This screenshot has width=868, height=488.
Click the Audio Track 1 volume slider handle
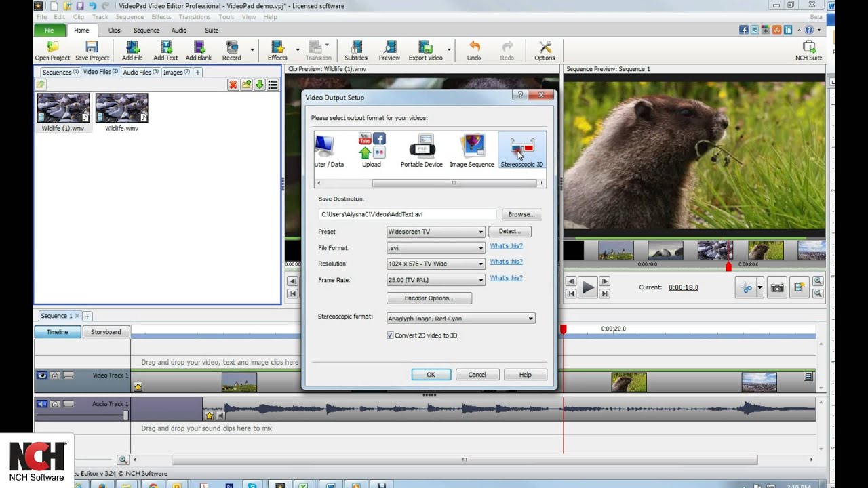point(125,415)
